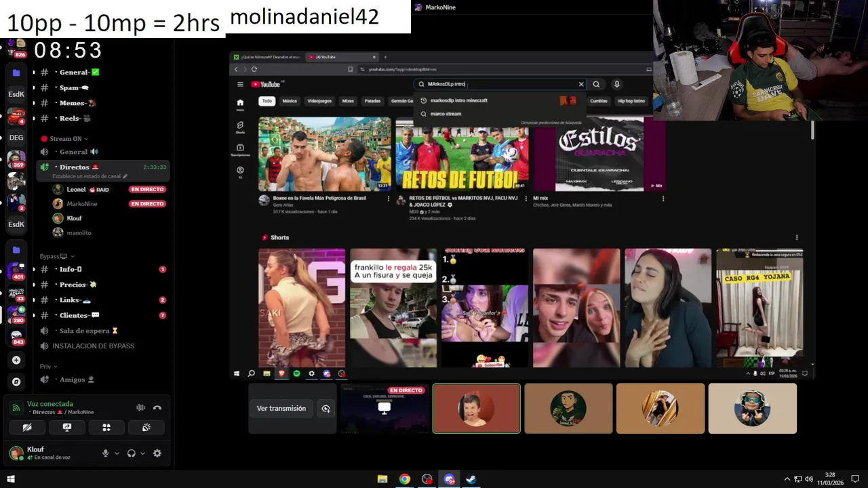
Task: Disconnect from voice with hang-up icon
Action: pyautogui.click(x=157, y=407)
